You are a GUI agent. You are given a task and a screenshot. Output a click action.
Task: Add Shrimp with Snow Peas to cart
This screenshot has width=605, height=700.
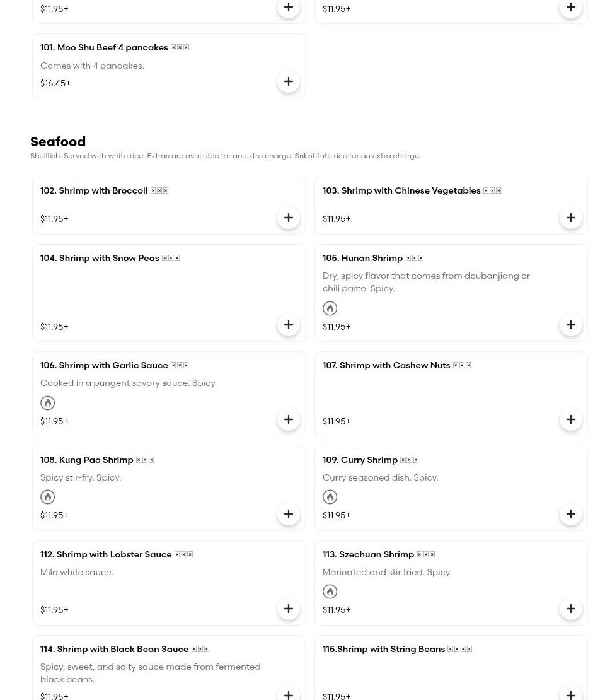(289, 325)
